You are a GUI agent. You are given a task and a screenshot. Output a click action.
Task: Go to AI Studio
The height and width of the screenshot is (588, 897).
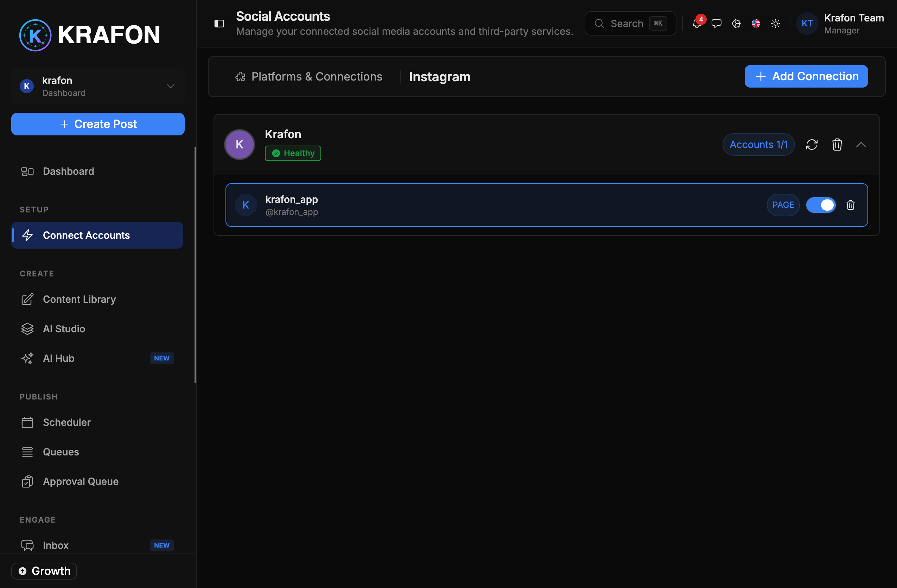97,329
